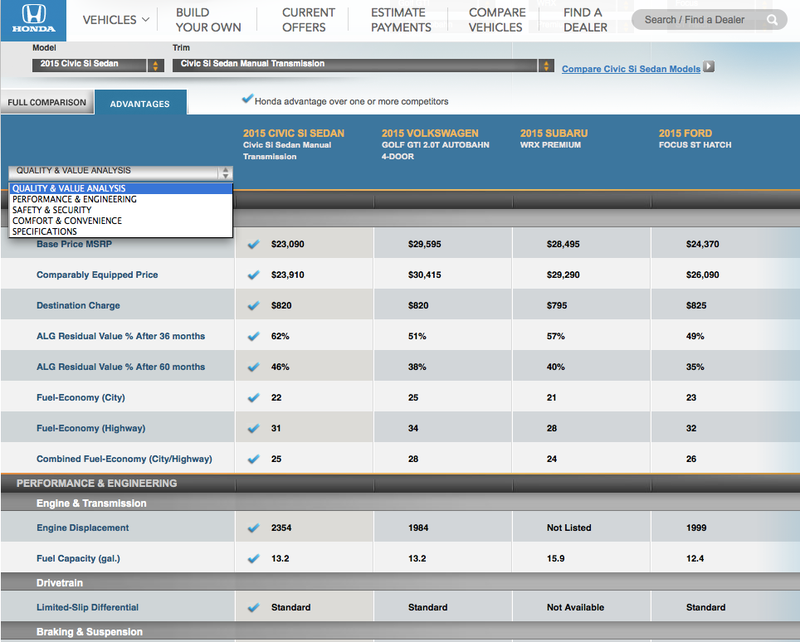Click ALG Residual Value % After 60 months
The height and width of the screenshot is (642, 800).
120,366
